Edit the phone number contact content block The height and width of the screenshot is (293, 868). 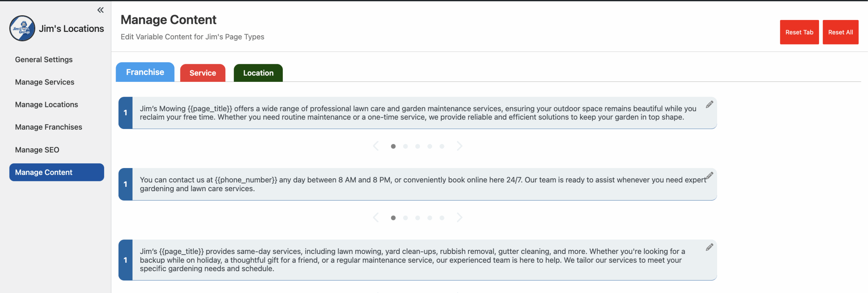[709, 176]
